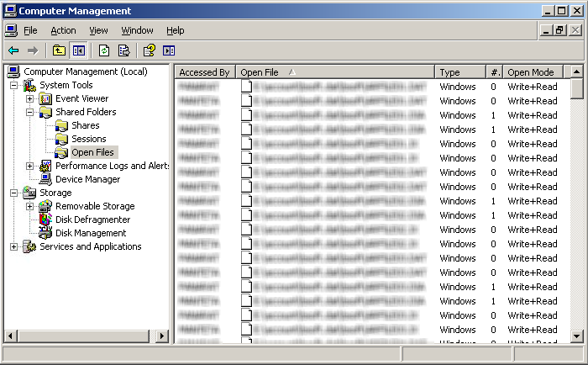588x365 pixels.
Task: Select Disk Management in the tree
Action: click(90, 233)
